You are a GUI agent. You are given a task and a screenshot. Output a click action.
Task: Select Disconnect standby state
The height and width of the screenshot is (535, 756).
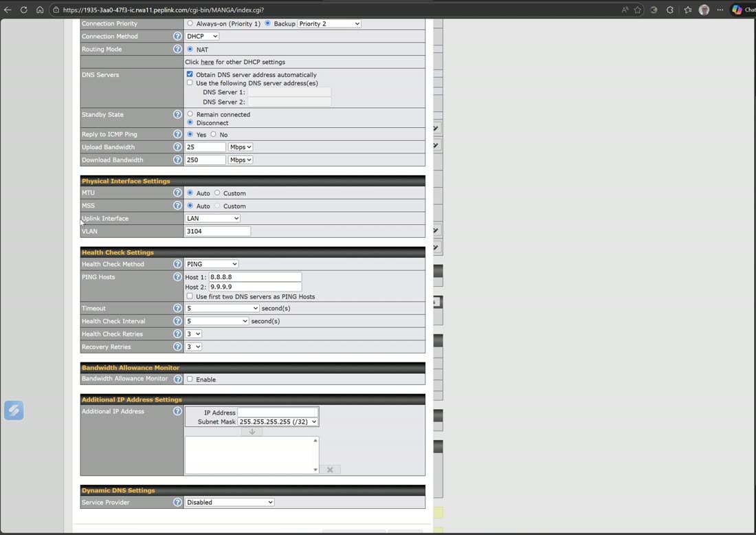(190, 122)
